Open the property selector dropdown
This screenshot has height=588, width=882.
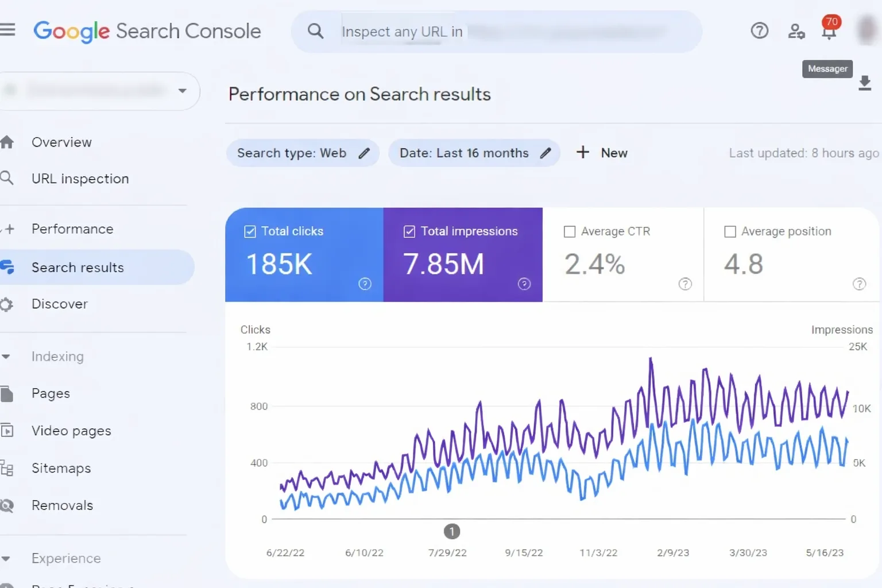coord(182,91)
